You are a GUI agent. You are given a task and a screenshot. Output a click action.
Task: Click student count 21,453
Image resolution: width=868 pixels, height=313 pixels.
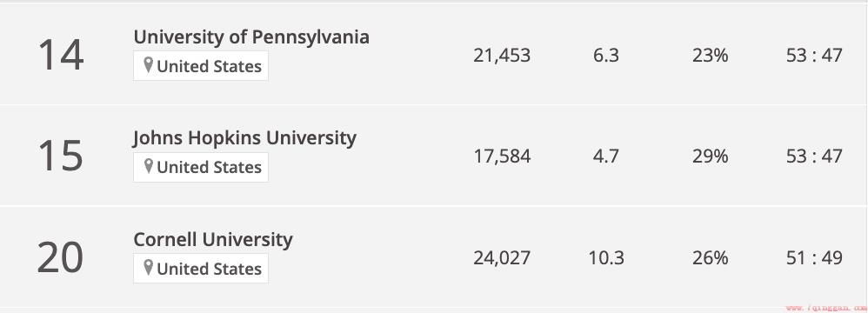(502, 56)
